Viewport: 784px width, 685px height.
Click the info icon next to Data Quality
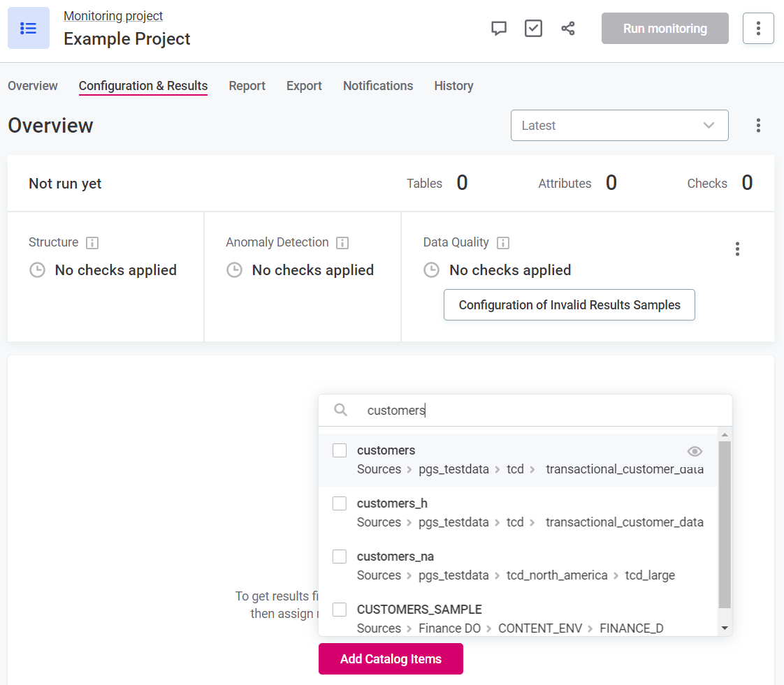[503, 243]
